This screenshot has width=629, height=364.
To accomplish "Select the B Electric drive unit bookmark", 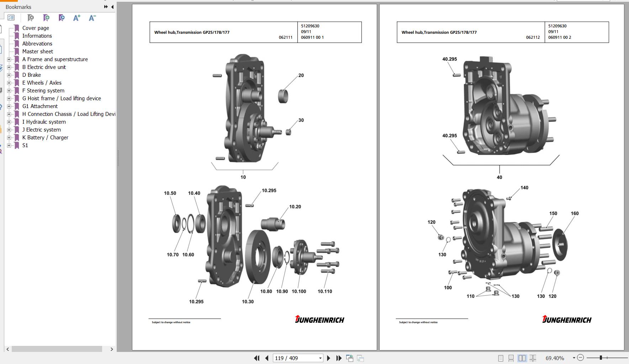I will pos(44,67).
